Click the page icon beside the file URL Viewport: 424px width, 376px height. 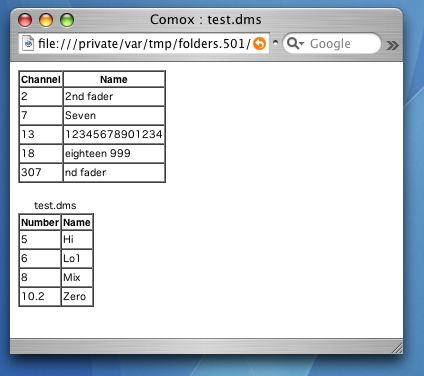pos(28,43)
